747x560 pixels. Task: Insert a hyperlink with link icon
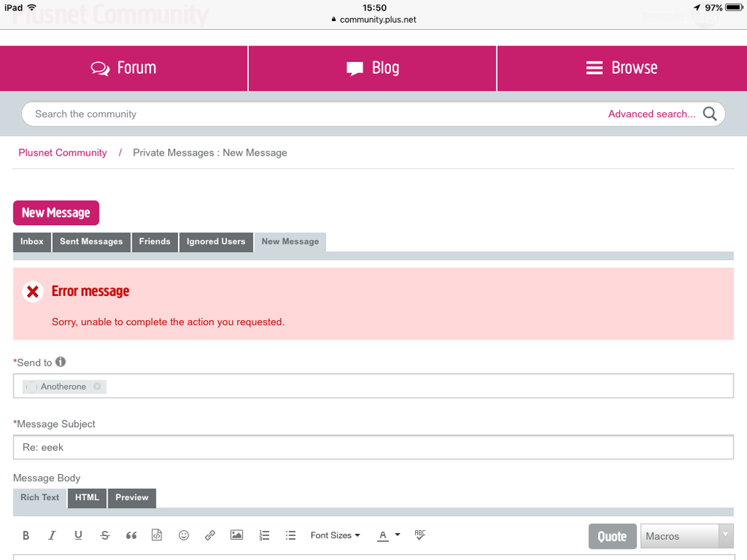pos(210,535)
